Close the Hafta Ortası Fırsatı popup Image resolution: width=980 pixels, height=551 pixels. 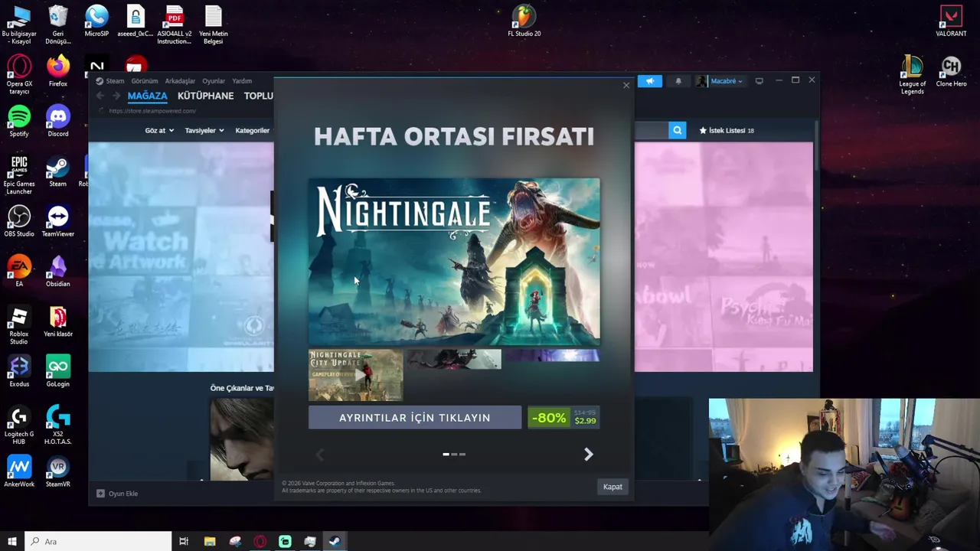click(626, 85)
